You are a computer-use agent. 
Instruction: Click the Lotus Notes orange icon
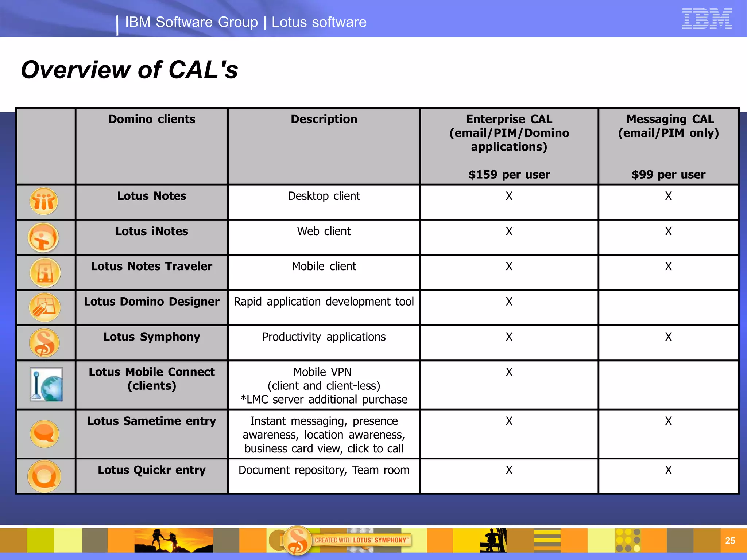coord(44,201)
